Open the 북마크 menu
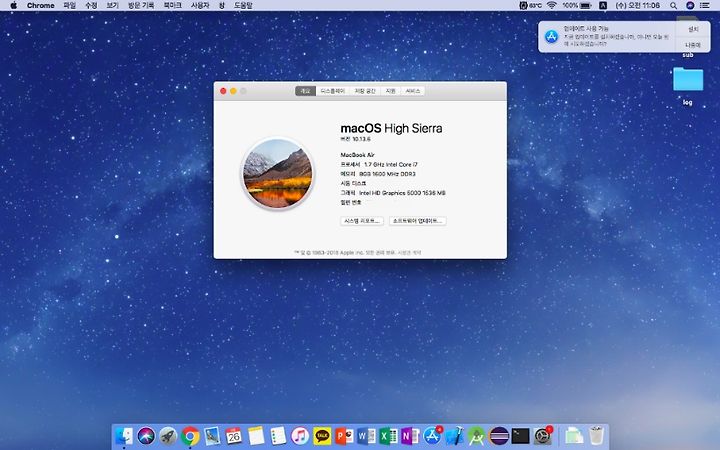720x450 pixels. 172,6
